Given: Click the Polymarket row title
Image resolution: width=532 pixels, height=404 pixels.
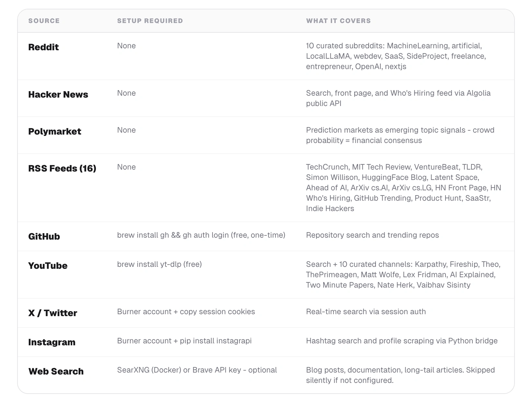Looking at the screenshot, I should 54,131.
